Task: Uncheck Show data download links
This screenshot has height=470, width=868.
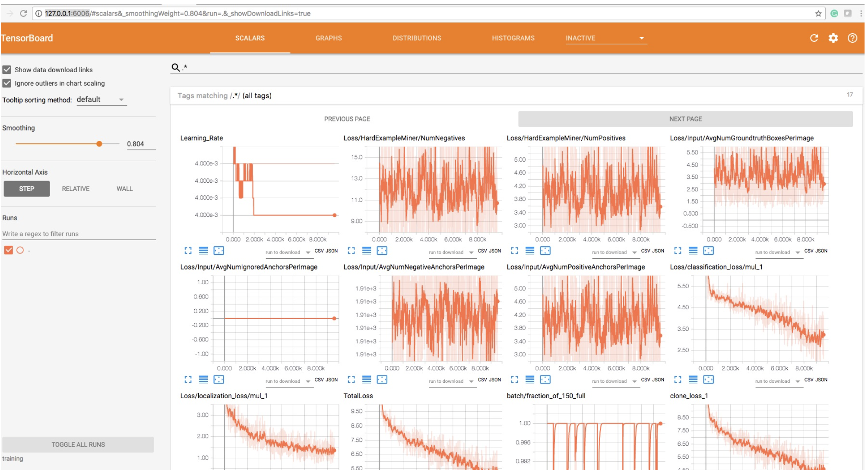Action: [7, 70]
